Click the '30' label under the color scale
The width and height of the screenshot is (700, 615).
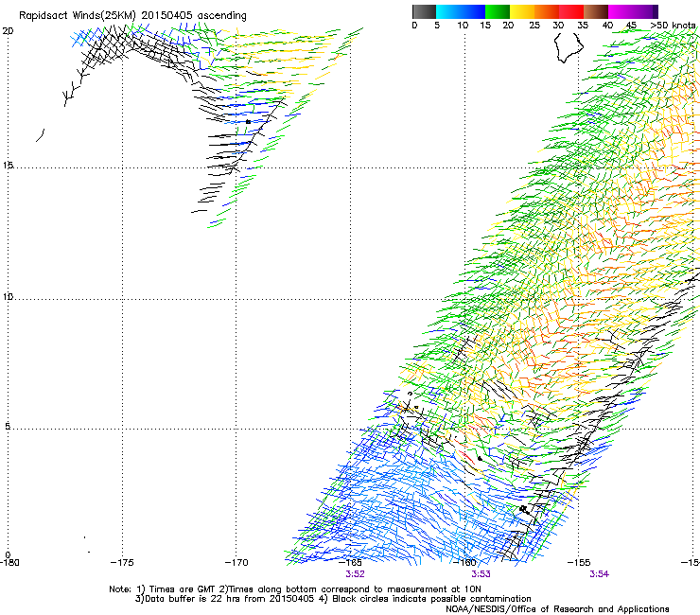coord(558,26)
